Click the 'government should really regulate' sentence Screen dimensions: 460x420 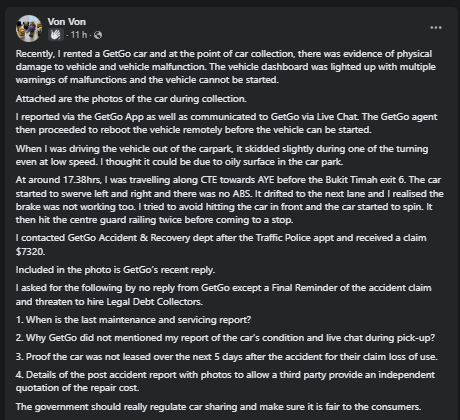218,407
